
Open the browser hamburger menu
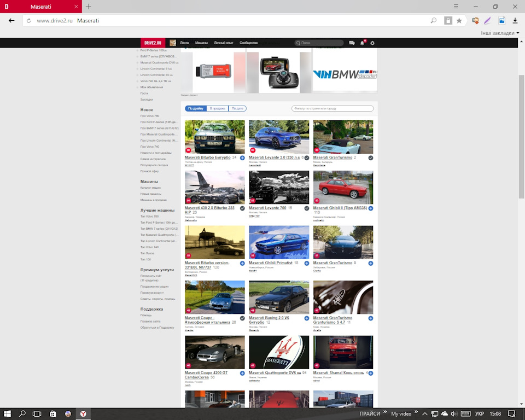pyautogui.click(x=456, y=7)
